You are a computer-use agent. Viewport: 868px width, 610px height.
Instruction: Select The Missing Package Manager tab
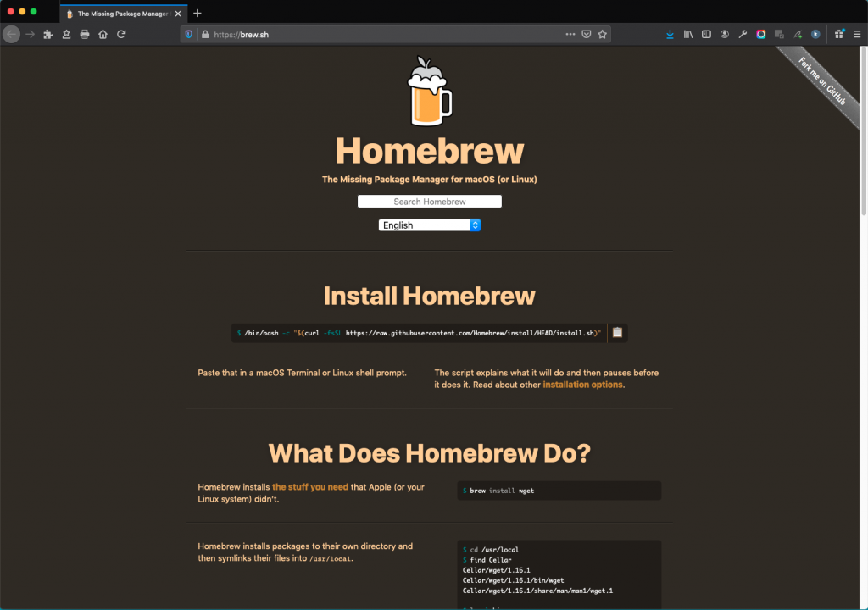[123, 14]
